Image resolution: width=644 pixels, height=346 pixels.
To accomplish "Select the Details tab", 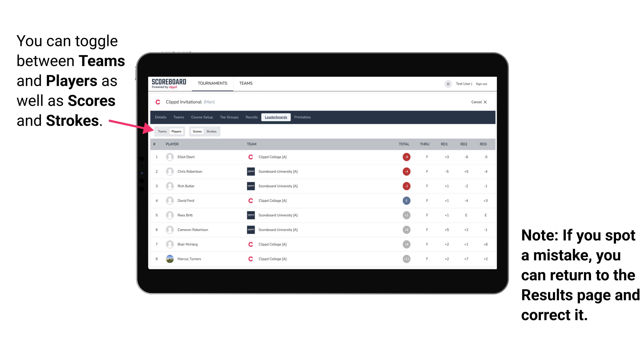I will click(161, 117).
